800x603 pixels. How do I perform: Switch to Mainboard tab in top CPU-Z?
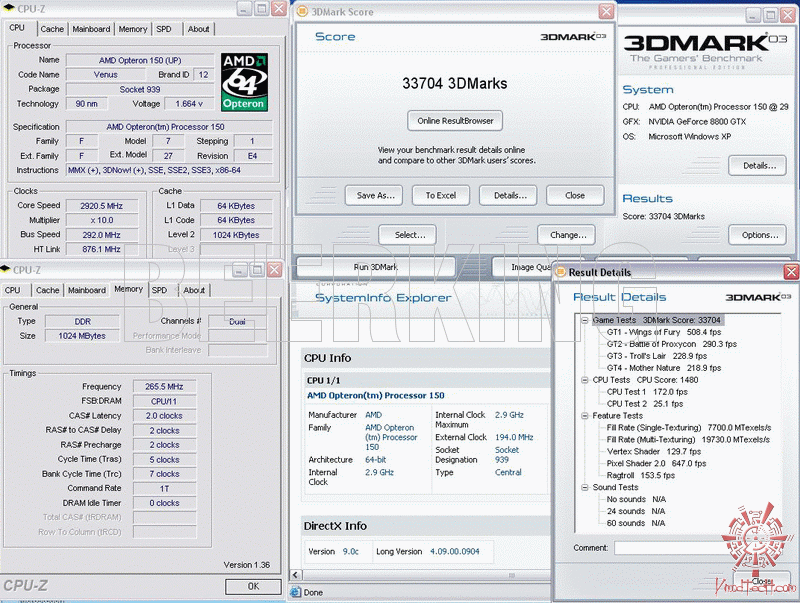[x=91, y=29]
